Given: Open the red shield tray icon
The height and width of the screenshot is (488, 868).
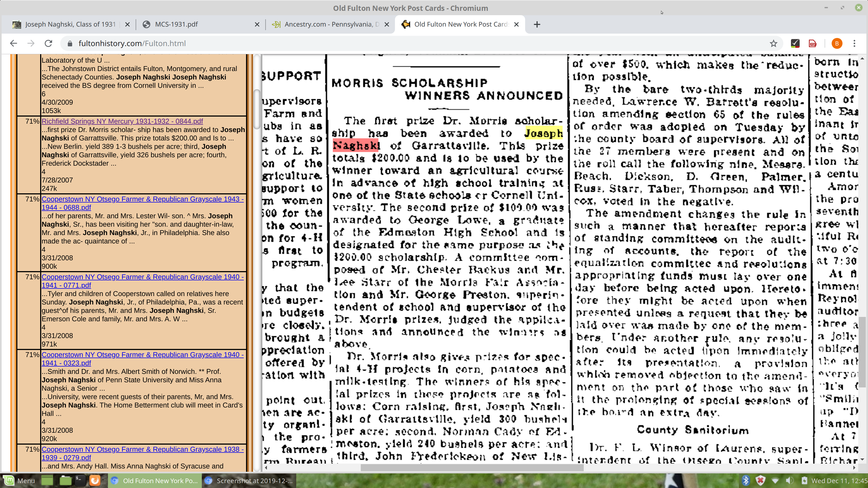Looking at the screenshot, I should coord(761,481).
